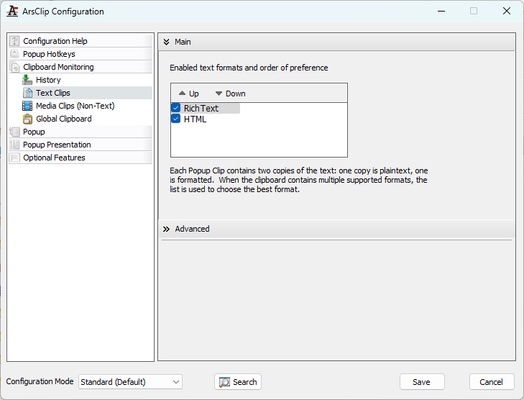Viewport: 524px width, 400px height.
Task: Click the History download icon
Action: pos(27,80)
